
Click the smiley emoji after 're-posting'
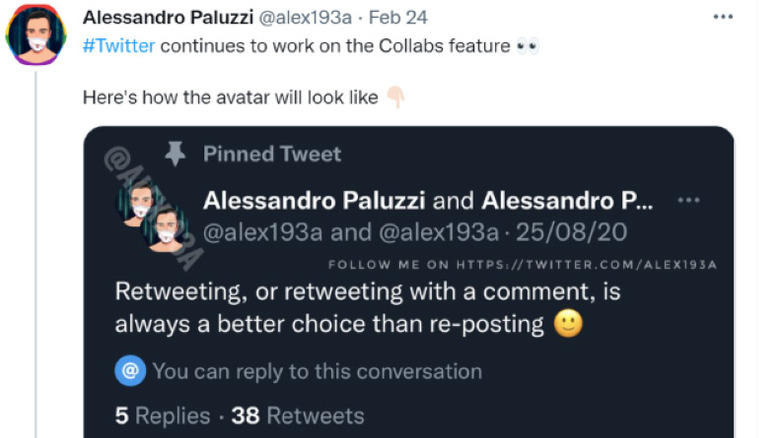567,324
